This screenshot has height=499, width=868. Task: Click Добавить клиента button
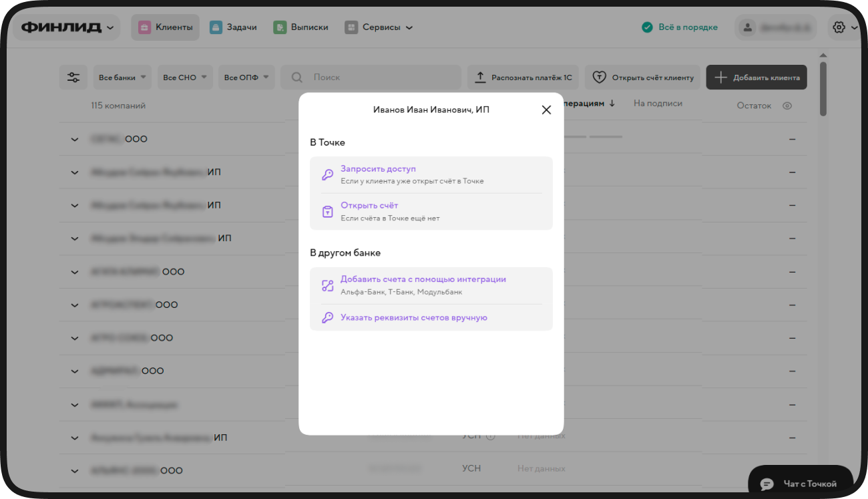click(x=757, y=77)
